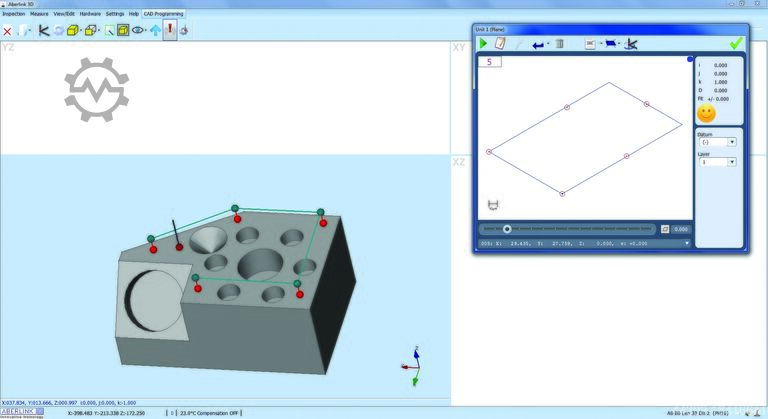This screenshot has width=768, height=419.
Task: Open the Measure menu
Action: 39,15
